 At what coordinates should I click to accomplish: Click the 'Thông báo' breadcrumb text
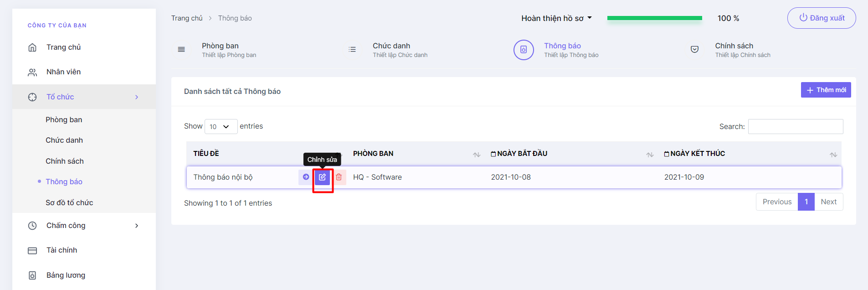pyautogui.click(x=235, y=18)
